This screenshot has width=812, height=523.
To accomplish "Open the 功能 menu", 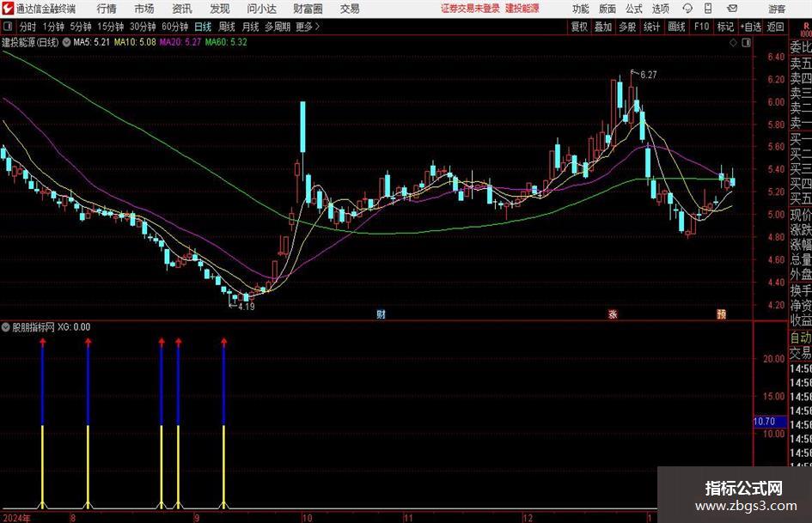I will point(581,9).
